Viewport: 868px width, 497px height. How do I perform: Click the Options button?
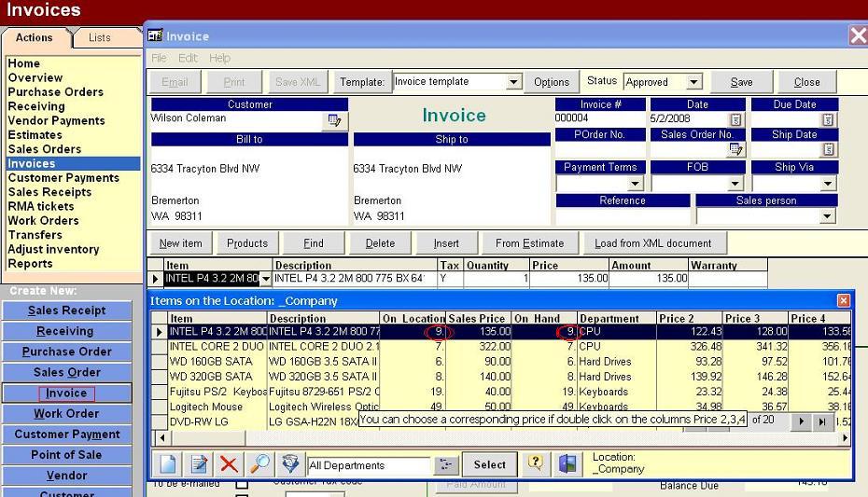click(x=552, y=82)
